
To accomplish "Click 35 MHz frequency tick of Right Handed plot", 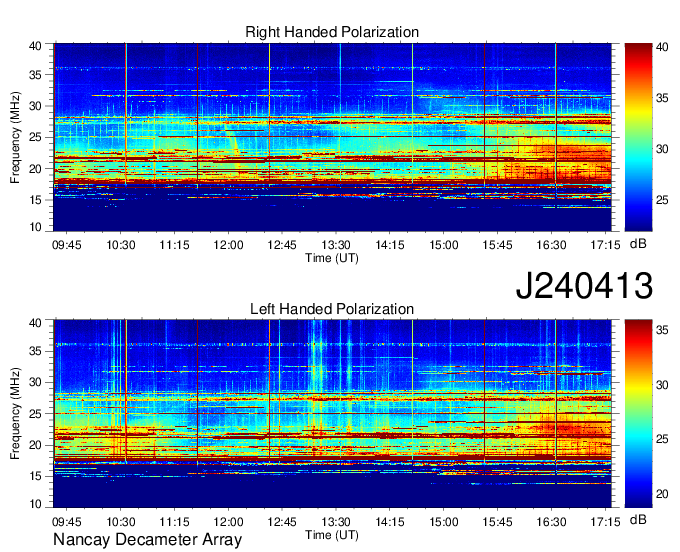I will [x=35, y=75].
